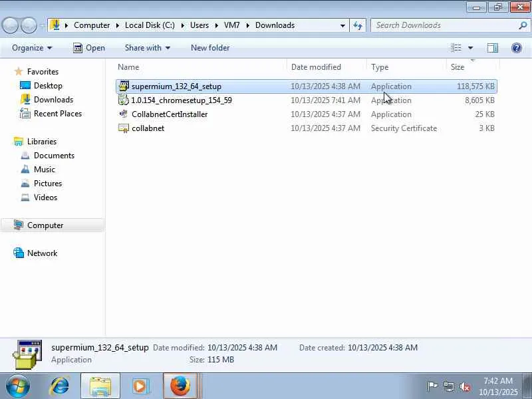Click the collabnet certificate file icon
Screen dimensions: 532x399
pos(124,128)
